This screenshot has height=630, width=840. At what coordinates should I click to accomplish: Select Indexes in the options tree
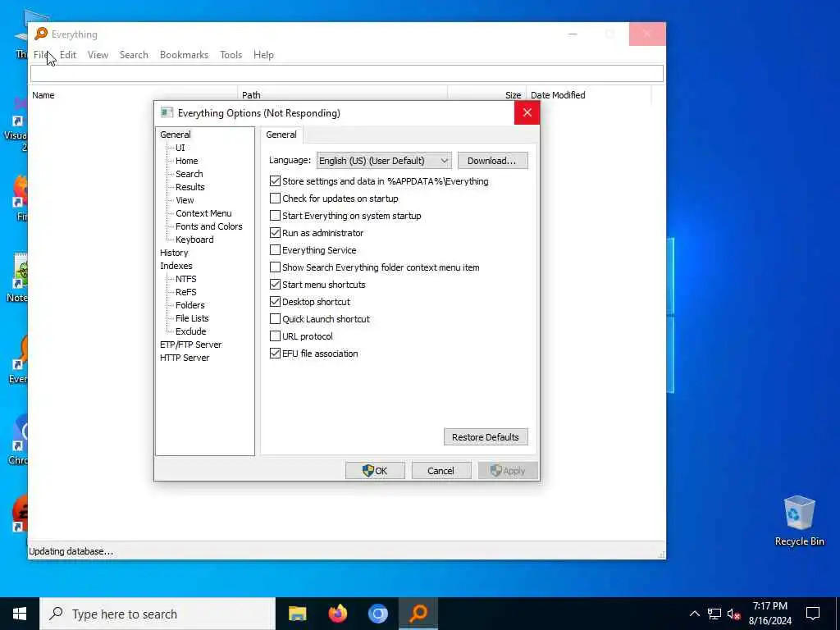click(x=176, y=266)
